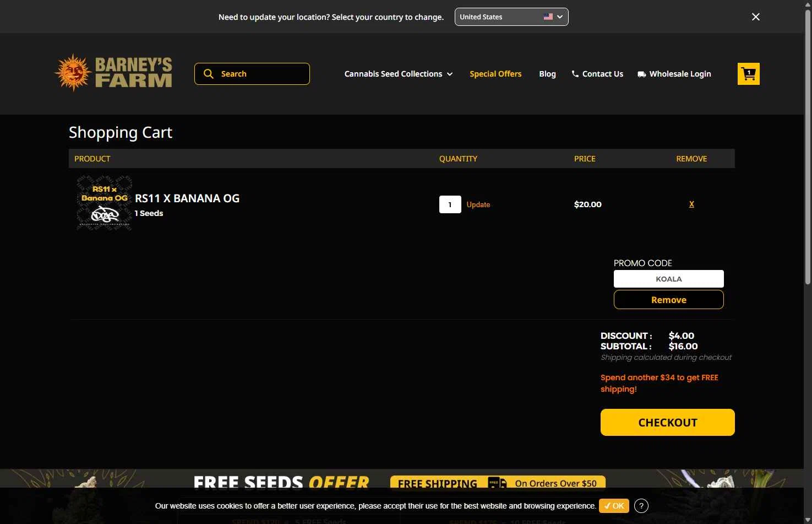Open the country selector dropdown
812x524 pixels.
point(511,17)
